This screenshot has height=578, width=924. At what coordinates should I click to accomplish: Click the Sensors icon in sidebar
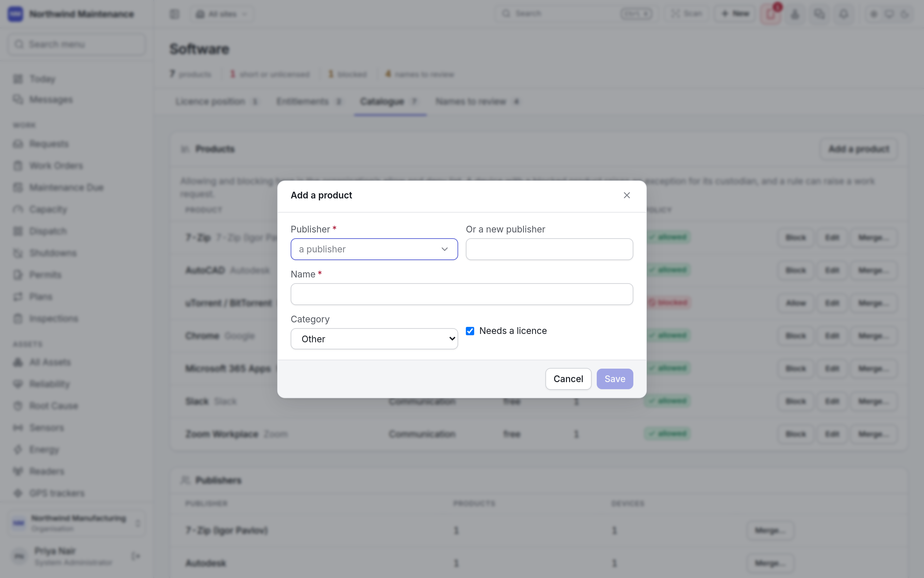pos(18,428)
